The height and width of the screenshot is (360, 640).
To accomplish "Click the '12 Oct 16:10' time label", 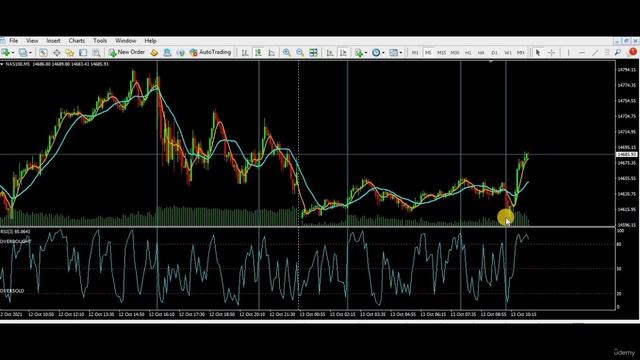I will (x=162, y=315).
